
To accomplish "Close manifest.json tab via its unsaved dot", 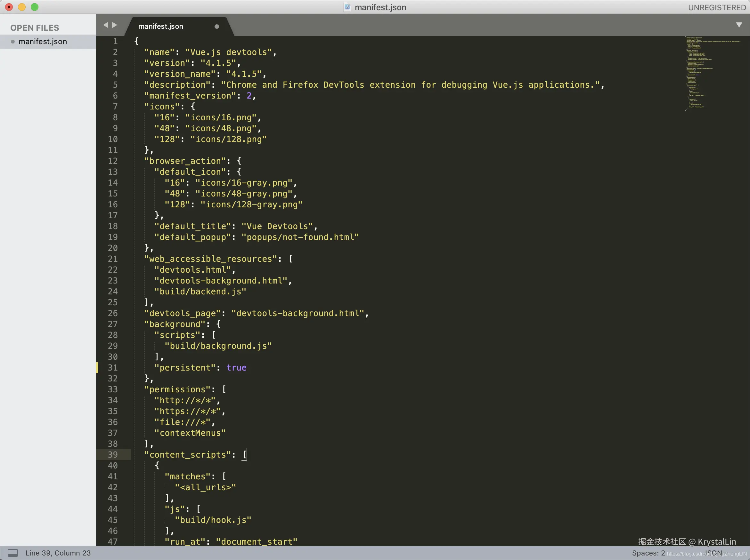I will (x=217, y=27).
